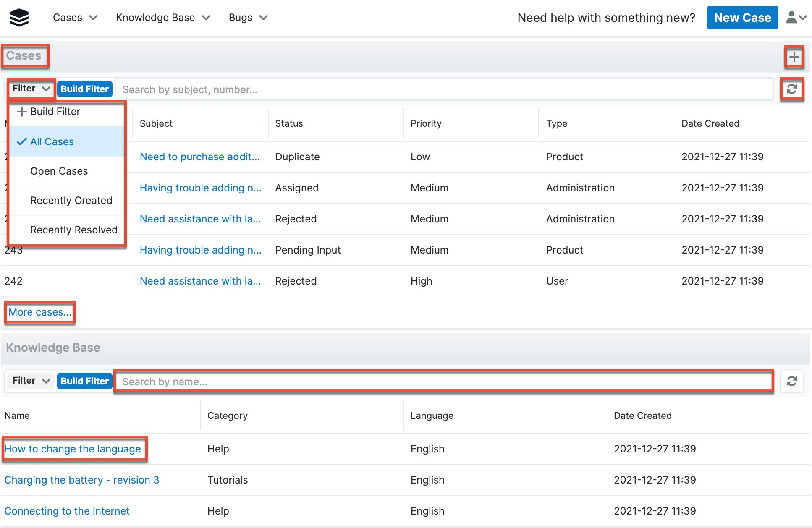Click Build Filter button in Knowledge Base

click(84, 381)
